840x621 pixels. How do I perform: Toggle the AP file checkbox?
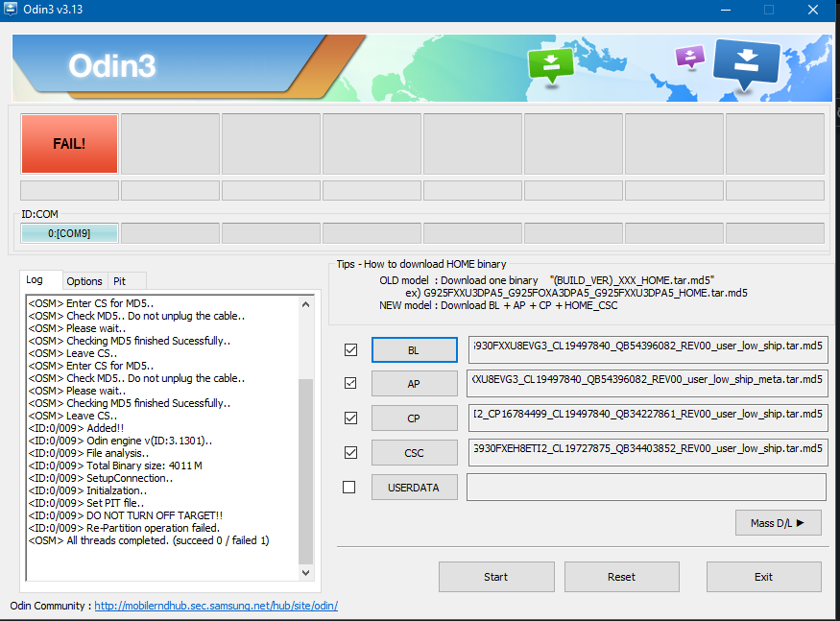[350, 383]
